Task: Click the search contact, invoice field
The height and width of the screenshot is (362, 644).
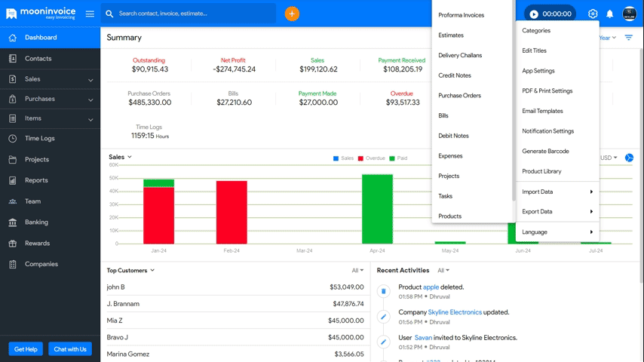Action: pyautogui.click(x=189, y=14)
